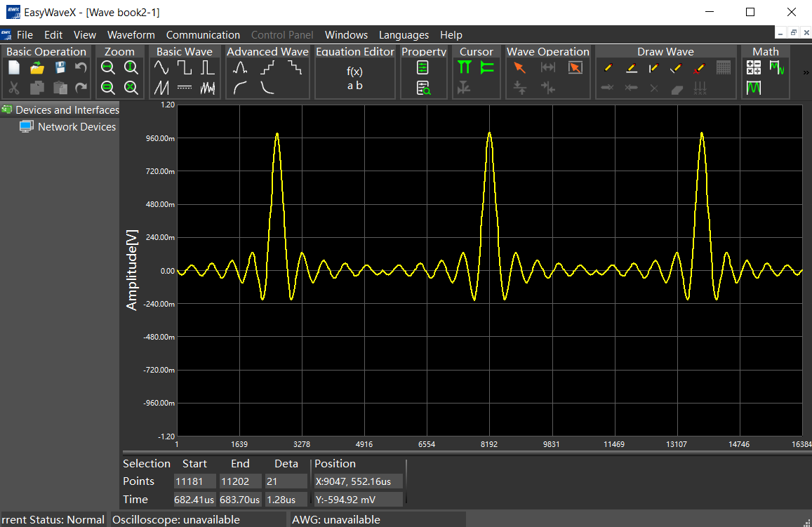Image resolution: width=812 pixels, height=527 pixels.
Task: Create a new waveform file
Action: tap(14, 68)
